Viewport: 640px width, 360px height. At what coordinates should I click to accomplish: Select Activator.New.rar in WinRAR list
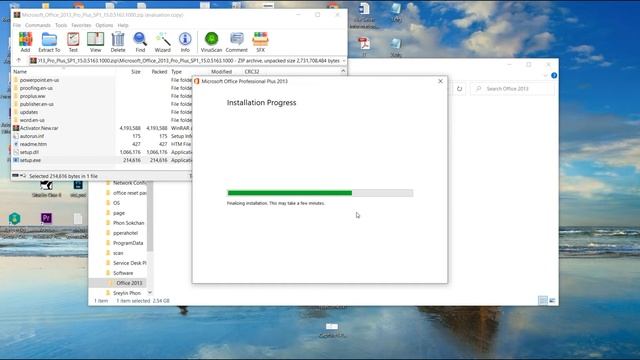pos(39,128)
